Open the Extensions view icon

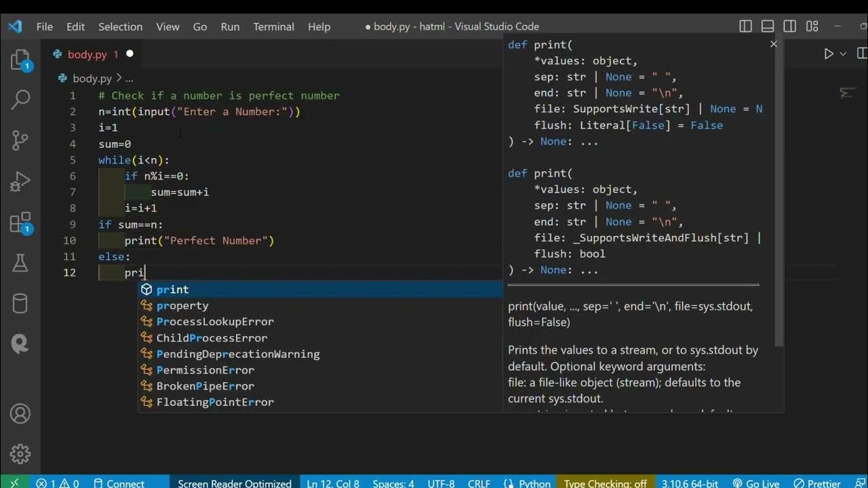coord(20,223)
